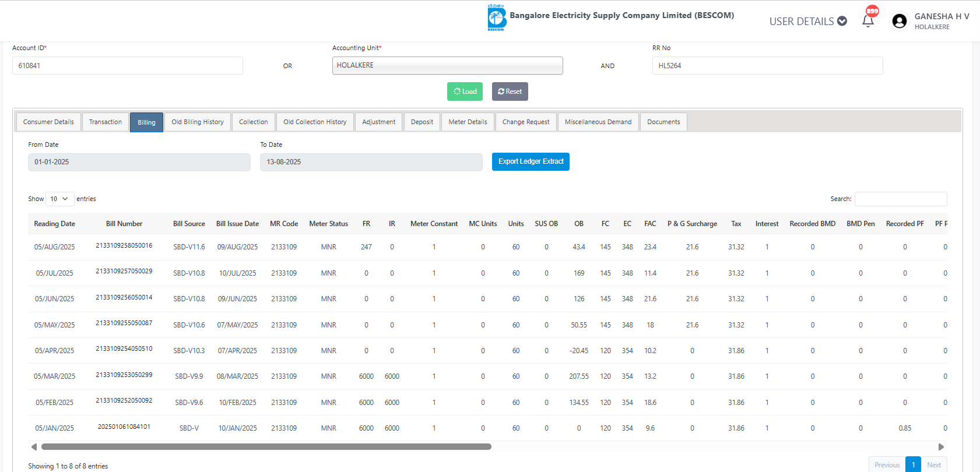
Task: Open the Miscellaneous Demand tab
Action: [598, 122]
